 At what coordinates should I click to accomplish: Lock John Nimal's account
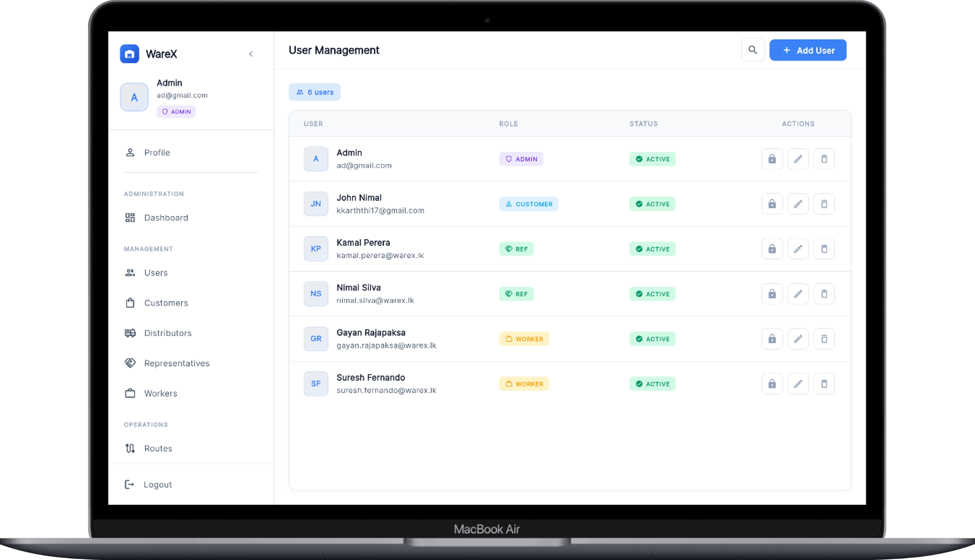[772, 204]
